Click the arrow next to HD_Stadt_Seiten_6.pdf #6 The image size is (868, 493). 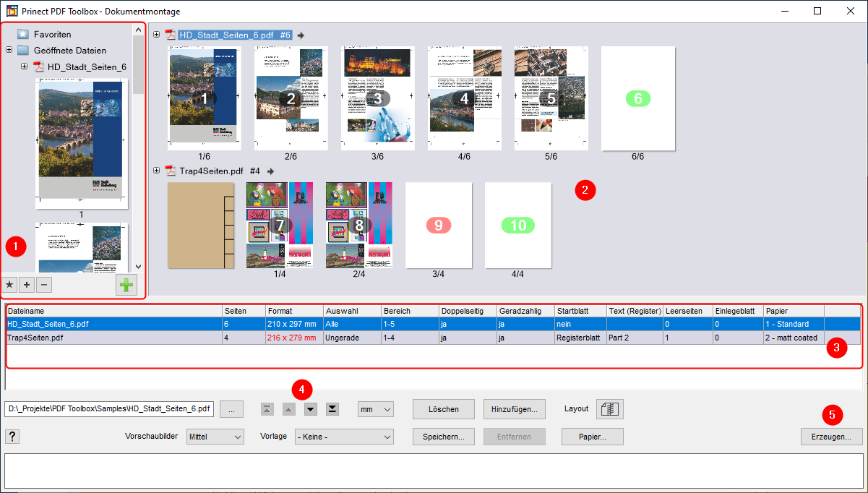coord(301,35)
